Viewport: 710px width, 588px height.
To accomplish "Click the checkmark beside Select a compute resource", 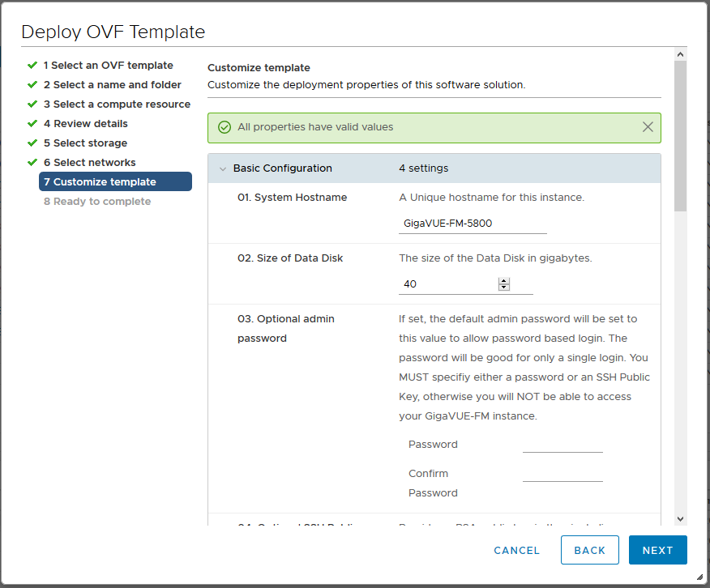I will (x=32, y=104).
